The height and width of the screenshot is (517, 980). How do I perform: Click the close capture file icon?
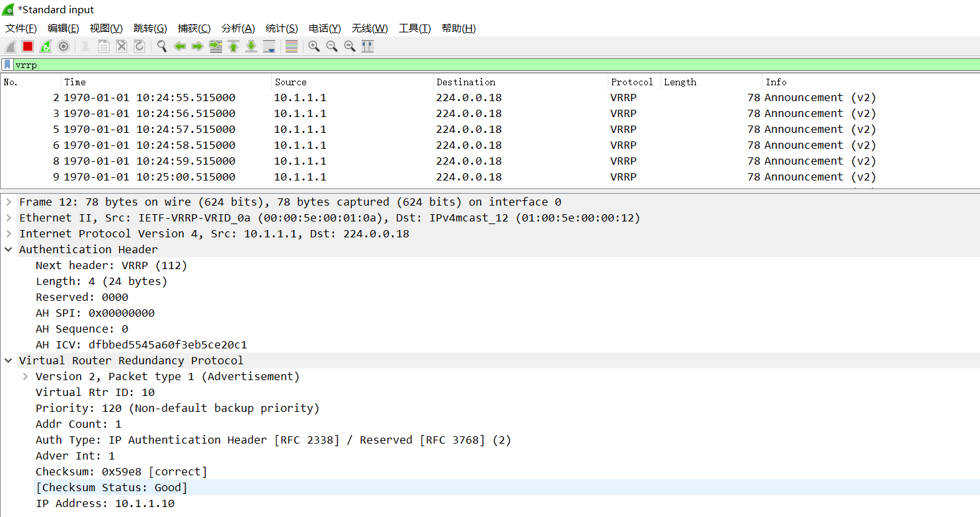pos(122,46)
